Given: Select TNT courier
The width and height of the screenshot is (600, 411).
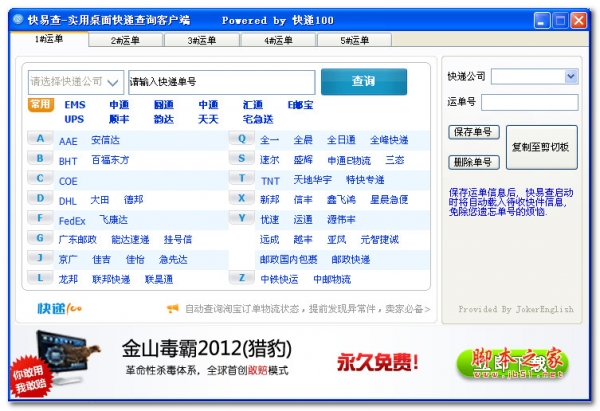Looking at the screenshot, I should click(x=270, y=181).
